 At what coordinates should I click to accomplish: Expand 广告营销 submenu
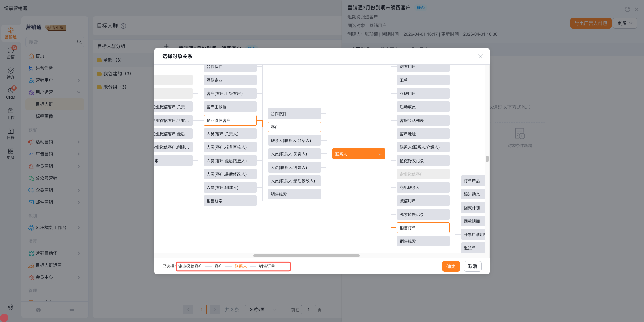(79, 154)
